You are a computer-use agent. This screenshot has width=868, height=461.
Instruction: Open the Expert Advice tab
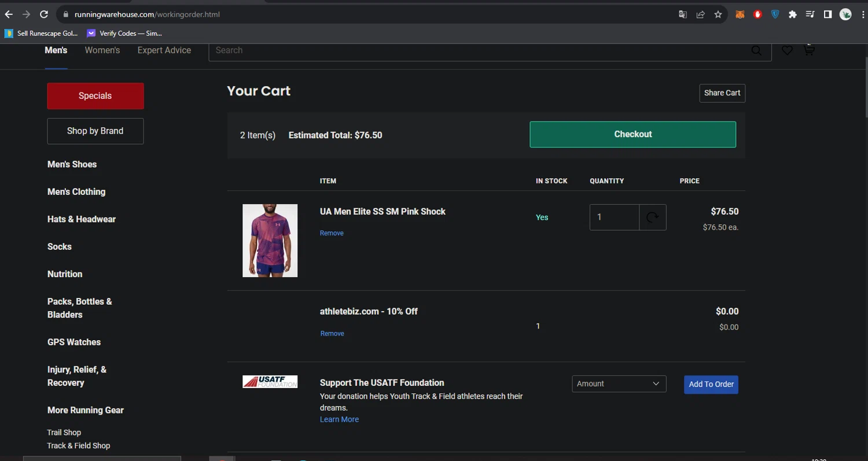coord(164,50)
